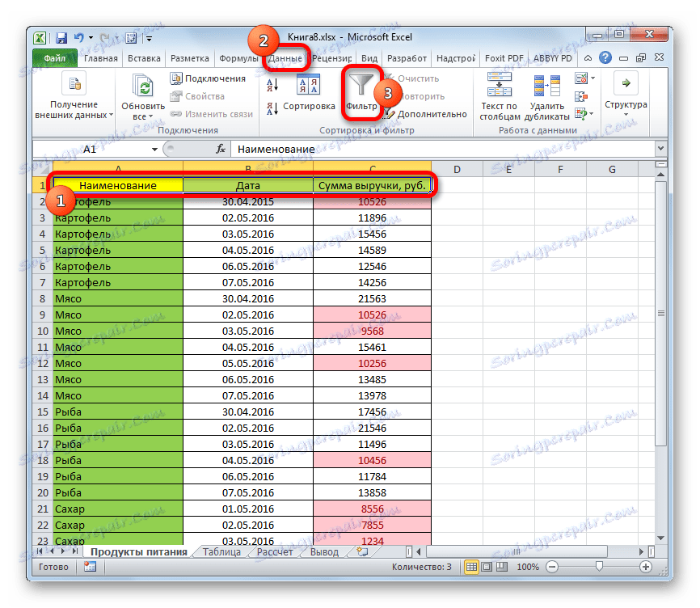The width and height of the screenshot is (700, 608).
Task: Switch to the Таблица sheet
Action: click(x=221, y=552)
